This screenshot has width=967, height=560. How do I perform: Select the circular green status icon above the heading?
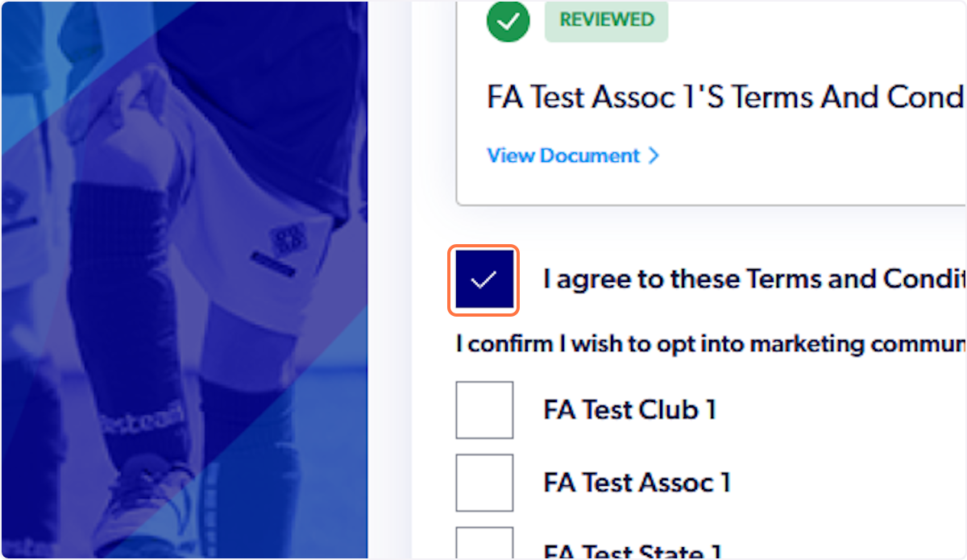coord(508,22)
